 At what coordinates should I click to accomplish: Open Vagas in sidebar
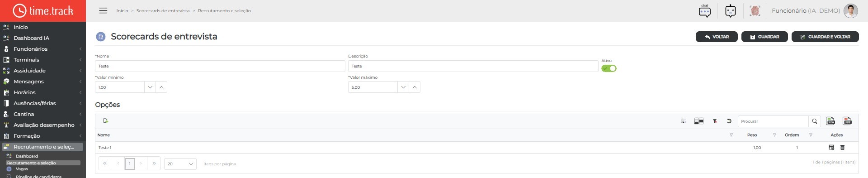tap(22, 169)
